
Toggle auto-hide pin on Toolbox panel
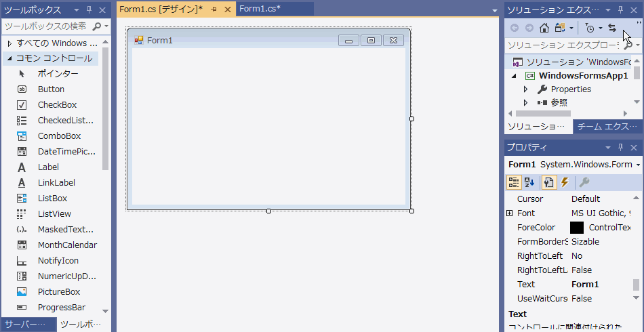click(89, 10)
